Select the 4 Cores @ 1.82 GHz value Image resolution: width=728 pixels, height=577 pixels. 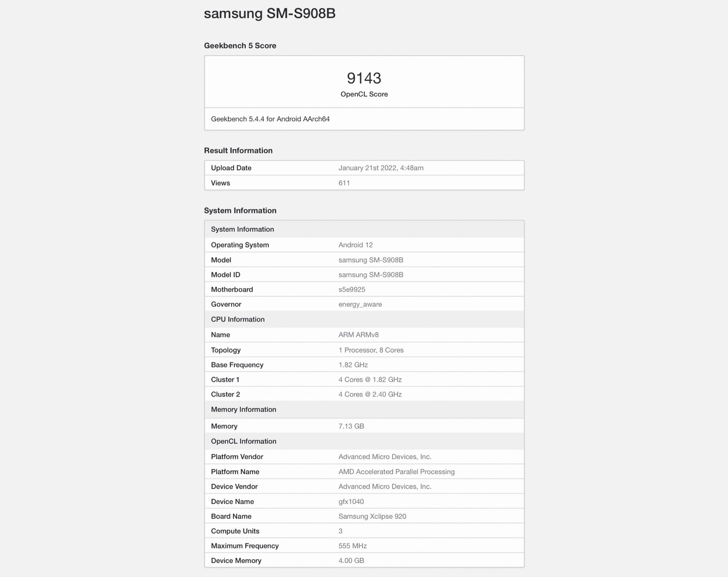tap(370, 379)
